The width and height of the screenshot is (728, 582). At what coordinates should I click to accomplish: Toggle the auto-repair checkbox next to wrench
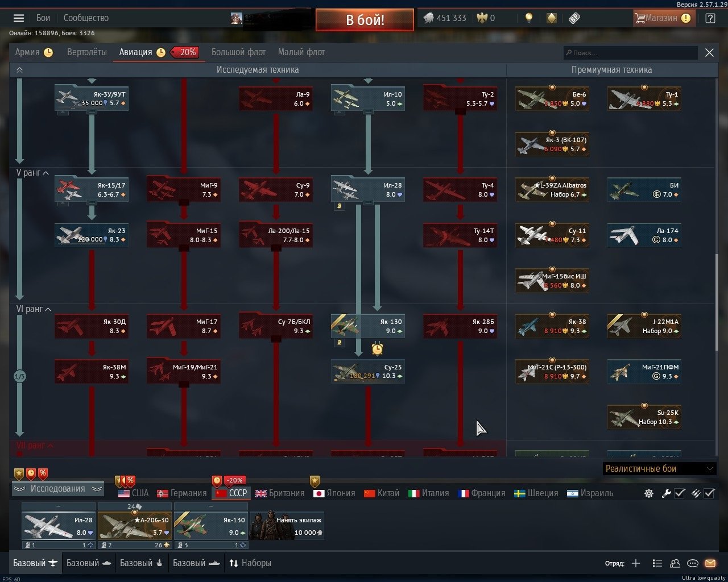pyautogui.click(x=680, y=493)
